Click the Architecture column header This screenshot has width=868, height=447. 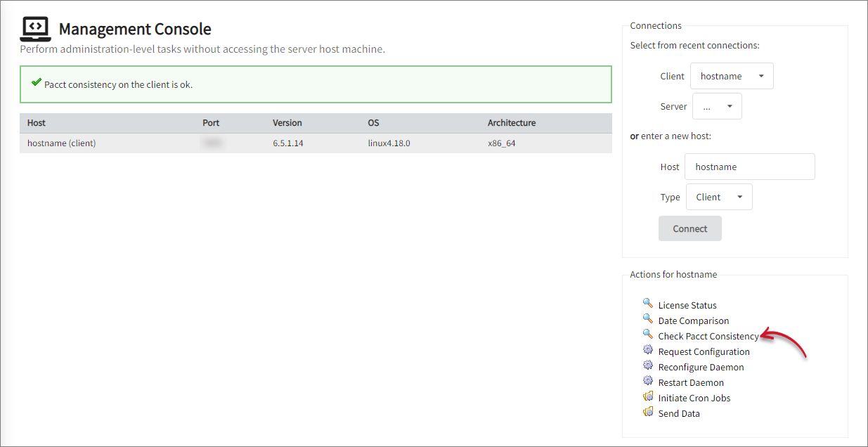click(511, 122)
